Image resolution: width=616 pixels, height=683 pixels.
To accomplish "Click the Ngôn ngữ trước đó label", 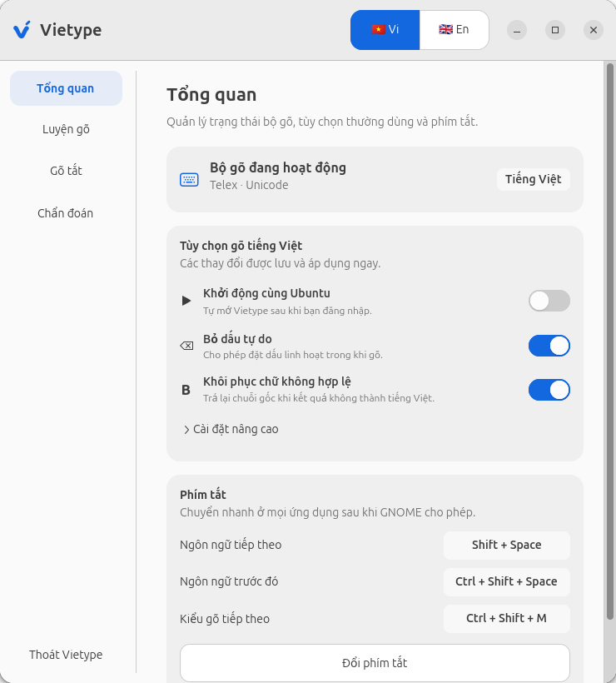I will (229, 581).
